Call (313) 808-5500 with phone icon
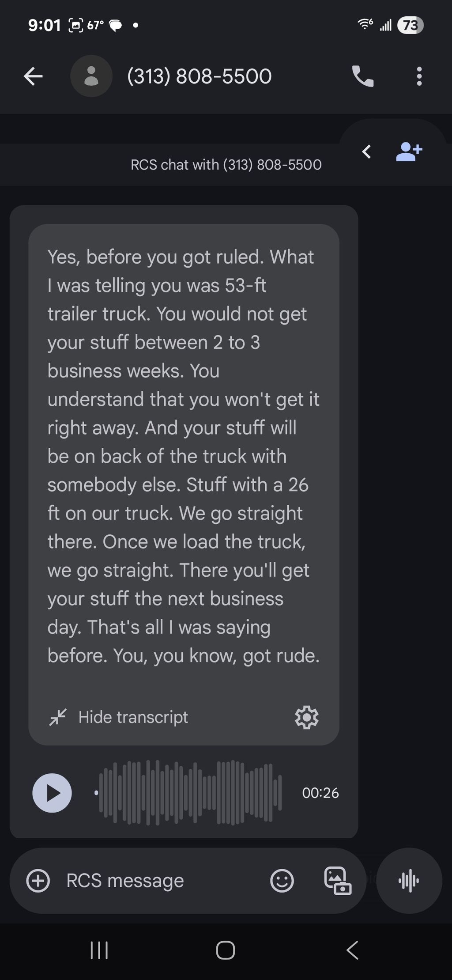This screenshot has width=452, height=980. 363,76
